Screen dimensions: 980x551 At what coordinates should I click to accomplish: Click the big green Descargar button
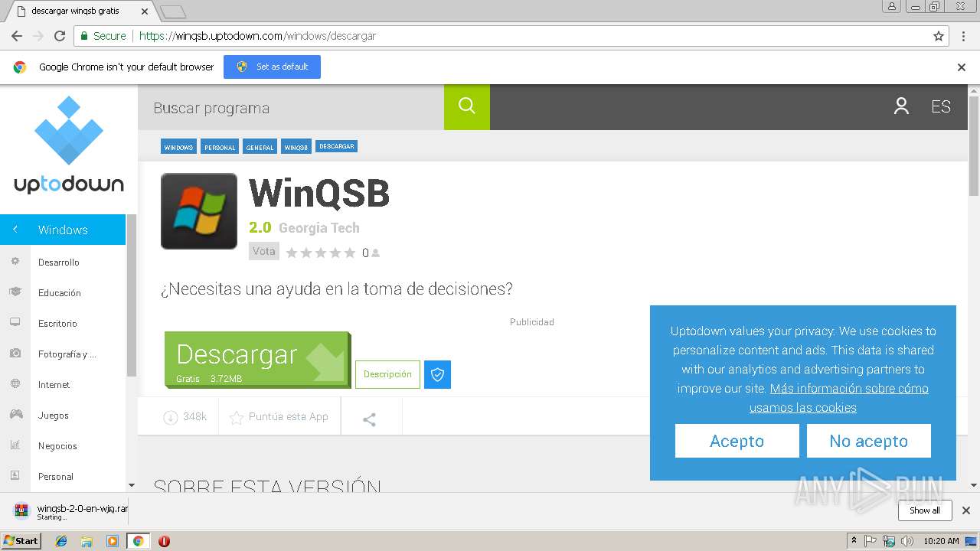(257, 359)
